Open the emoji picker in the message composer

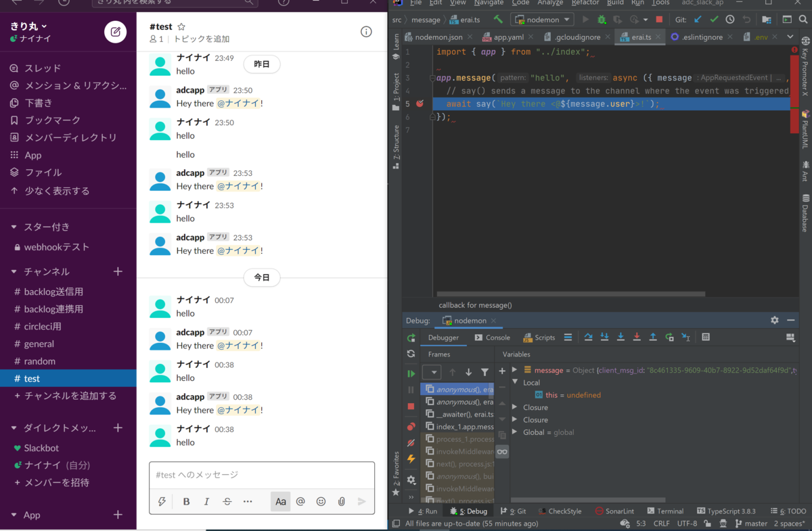(x=321, y=501)
